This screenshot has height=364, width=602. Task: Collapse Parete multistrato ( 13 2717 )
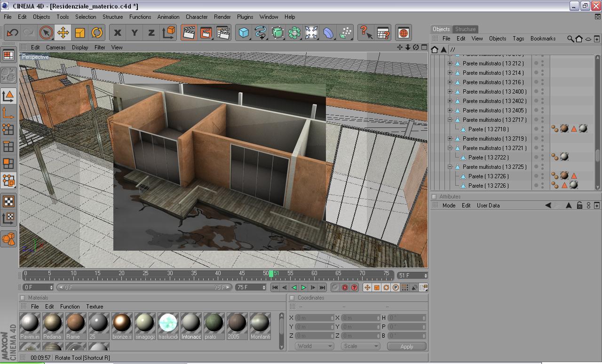(x=450, y=120)
